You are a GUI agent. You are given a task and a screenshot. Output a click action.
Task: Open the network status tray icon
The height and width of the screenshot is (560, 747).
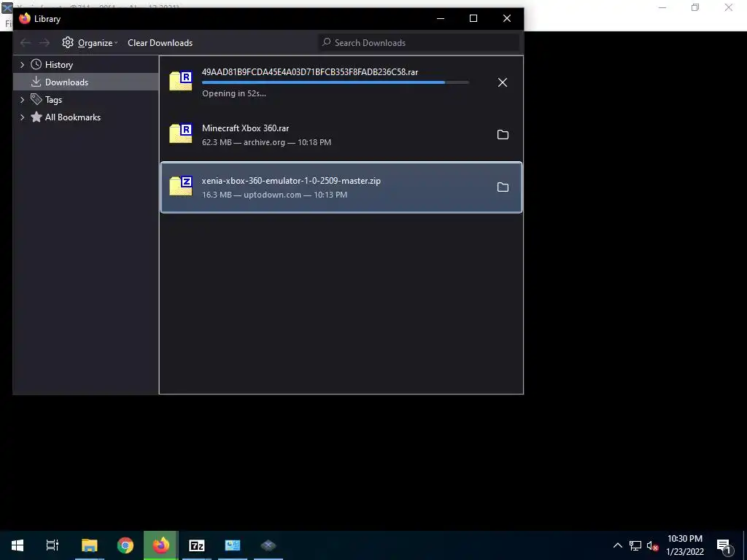[x=635, y=545]
